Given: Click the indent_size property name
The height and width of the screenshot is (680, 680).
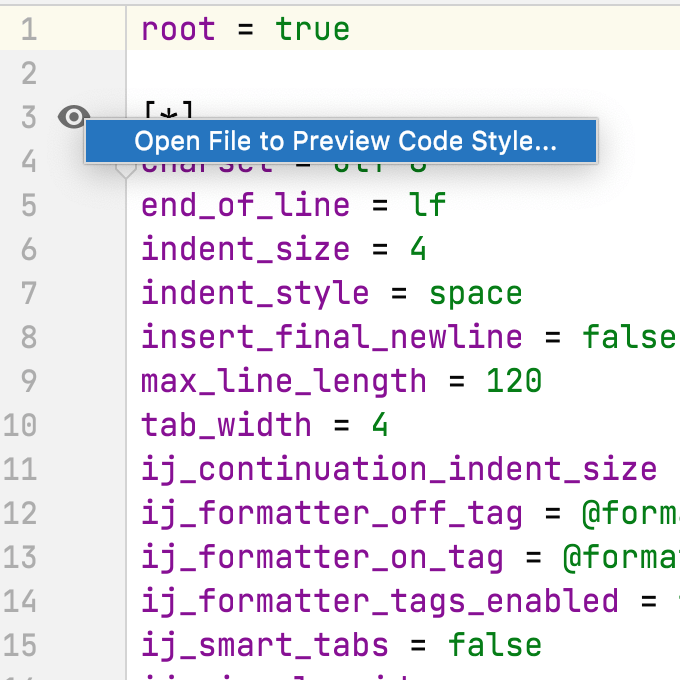Looking at the screenshot, I should [x=245, y=249].
